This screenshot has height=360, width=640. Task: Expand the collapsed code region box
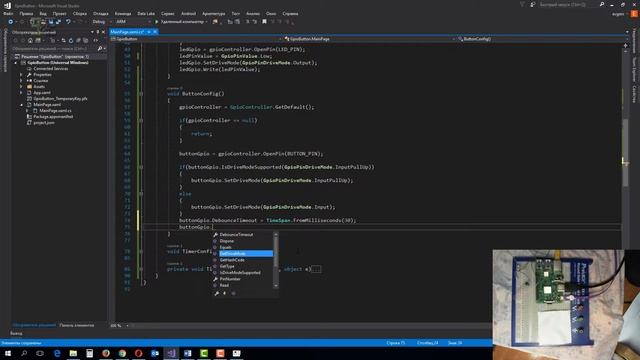click(x=316, y=269)
